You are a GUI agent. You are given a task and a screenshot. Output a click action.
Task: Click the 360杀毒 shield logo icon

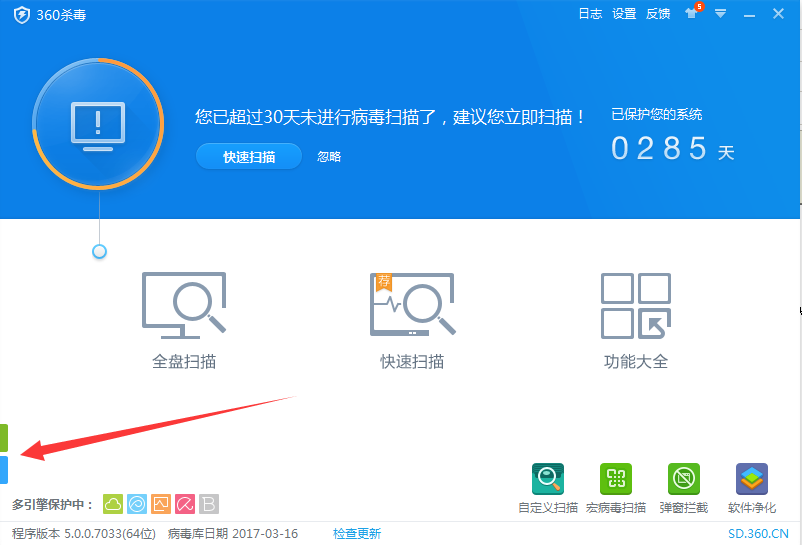(x=21, y=15)
